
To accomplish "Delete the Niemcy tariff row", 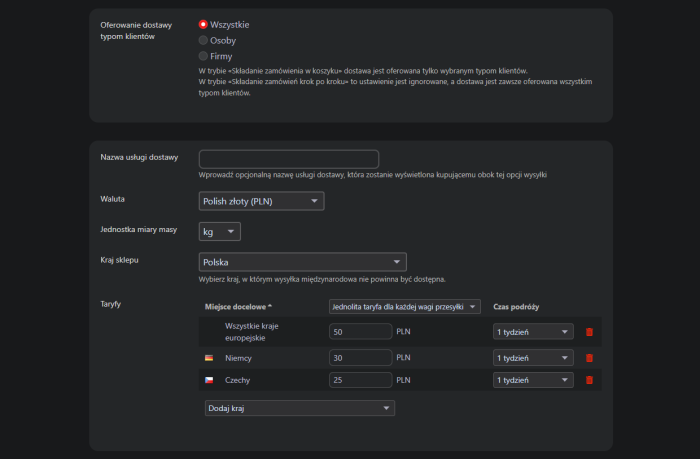I will [589, 357].
